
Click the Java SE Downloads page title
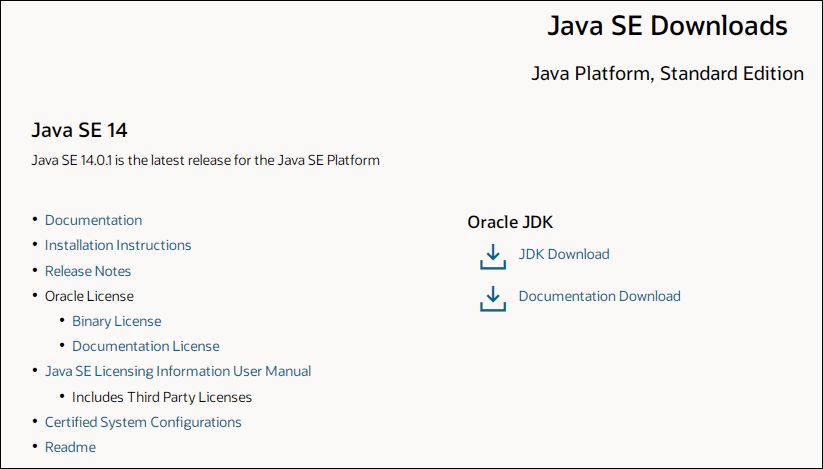tap(667, 26)
